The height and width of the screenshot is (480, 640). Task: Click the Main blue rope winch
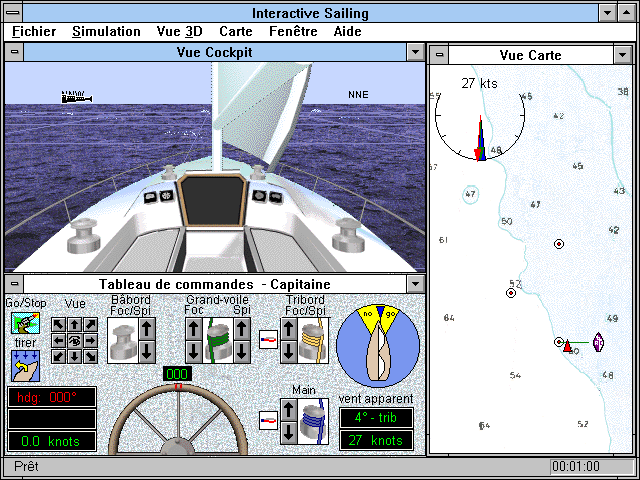click(313, 422)
